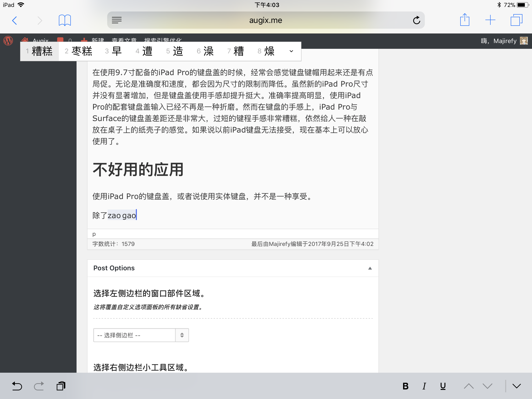Tap the 选择左侧边栏的窗口部件区域 label
The image size is (532, 399).
(x=149, y=294)
